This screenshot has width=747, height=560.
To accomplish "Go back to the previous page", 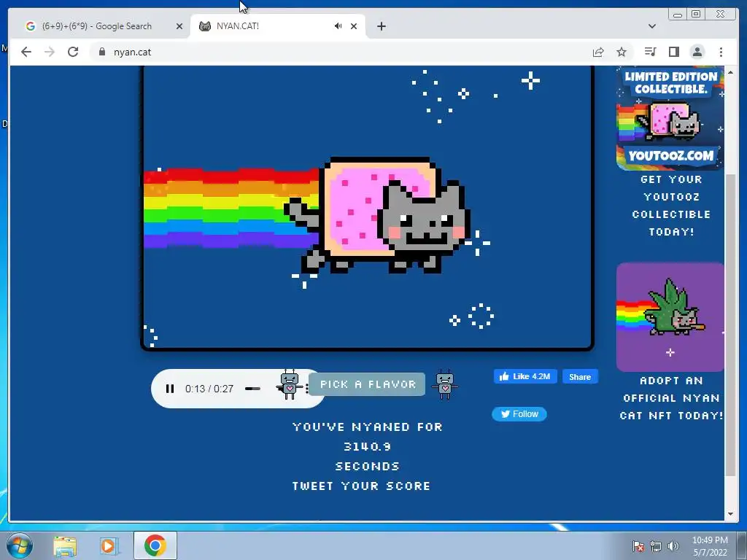I will pyautogui.click(x=26, y=52).
